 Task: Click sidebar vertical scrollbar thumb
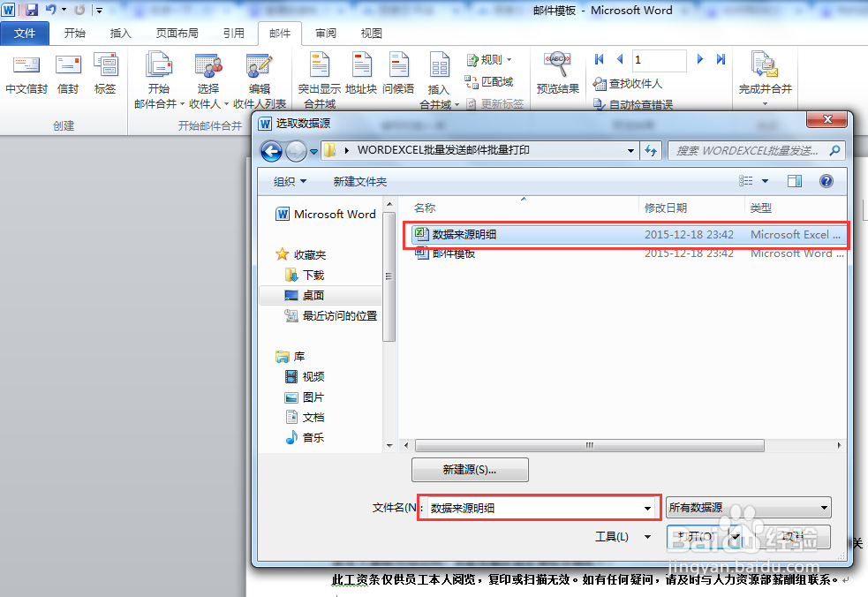click(389, 276)
